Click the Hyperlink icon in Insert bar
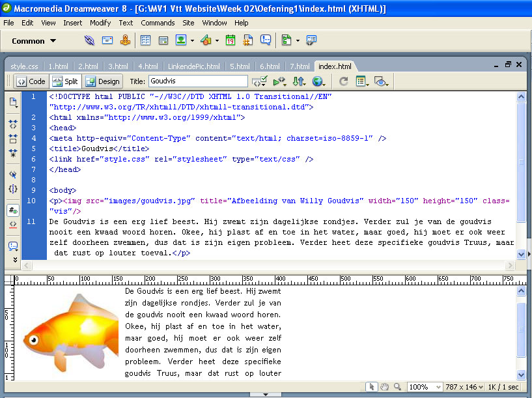 [90, 40]
